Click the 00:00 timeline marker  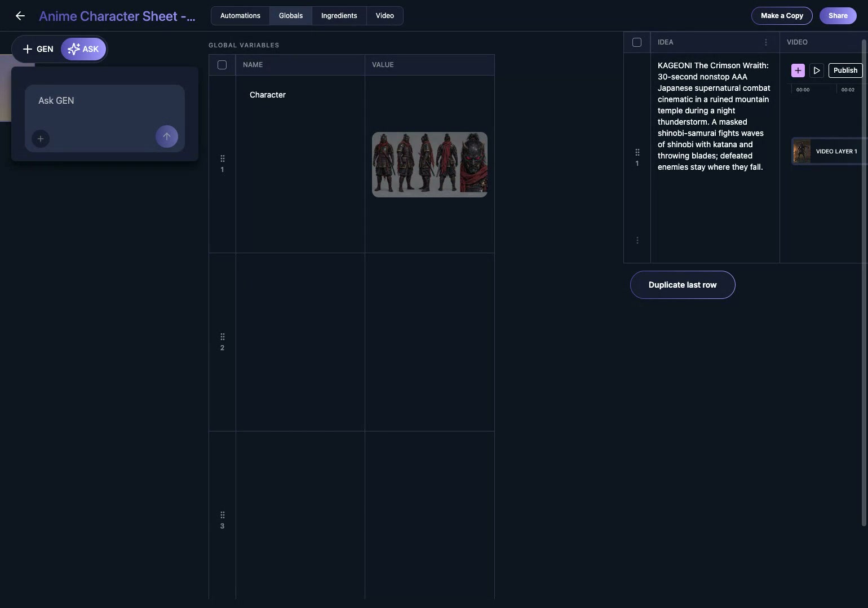click(803, 90)
